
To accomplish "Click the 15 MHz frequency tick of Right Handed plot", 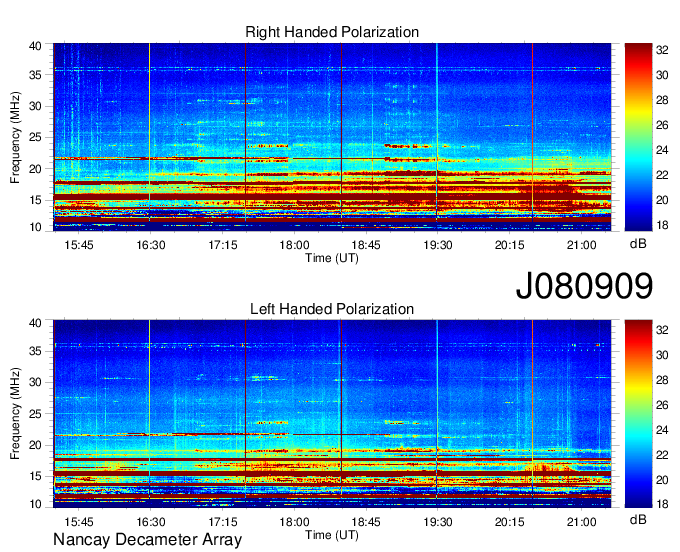I will 35,200.
